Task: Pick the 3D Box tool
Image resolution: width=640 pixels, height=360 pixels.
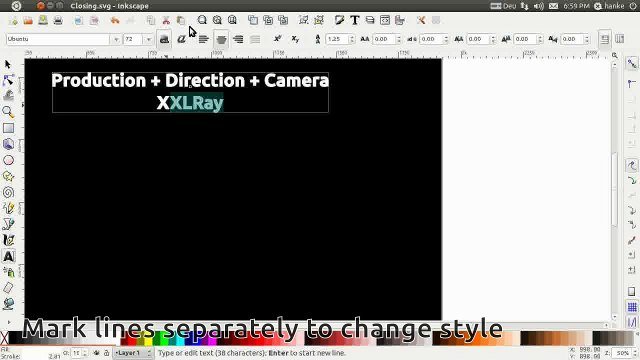Action: pyautogui.click(x=8, y=144)
